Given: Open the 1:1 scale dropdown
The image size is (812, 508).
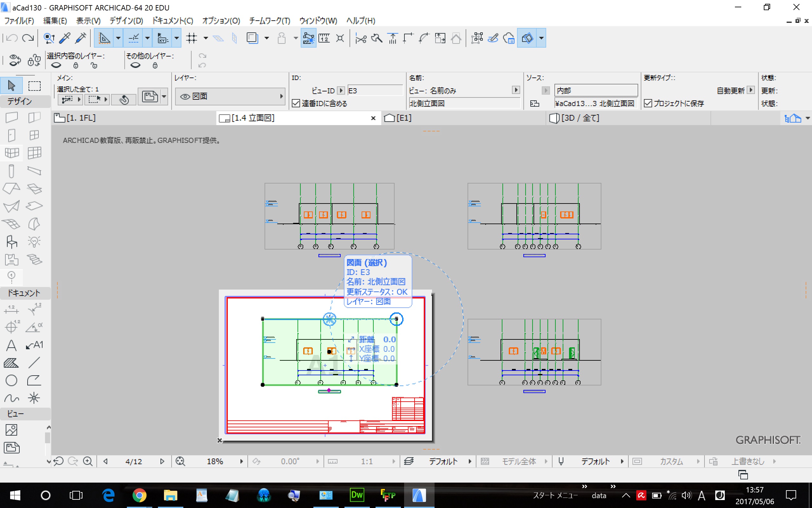Looking at the screenshot, I should coord(394,461).
